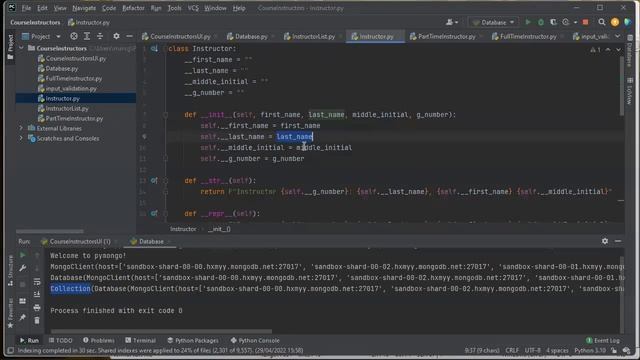Open the Navigate menu
This screenshot has width=640, height=360.
coord(84,8)
